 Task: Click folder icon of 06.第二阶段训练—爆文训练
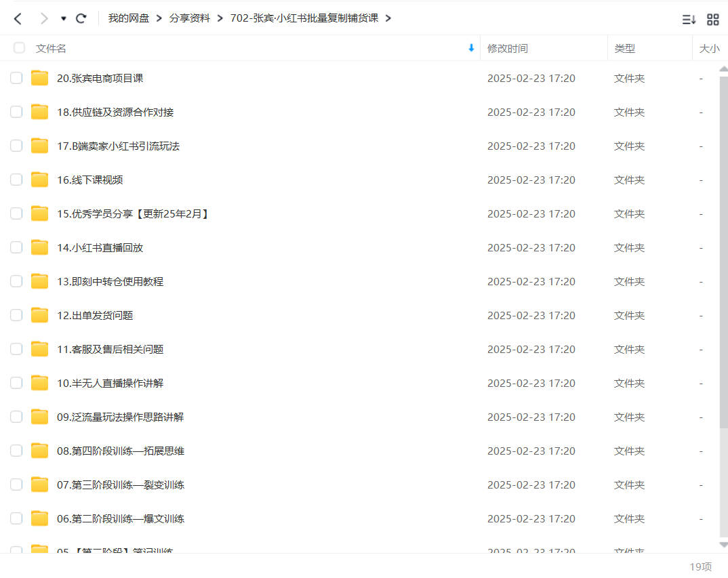click(39, 518)
